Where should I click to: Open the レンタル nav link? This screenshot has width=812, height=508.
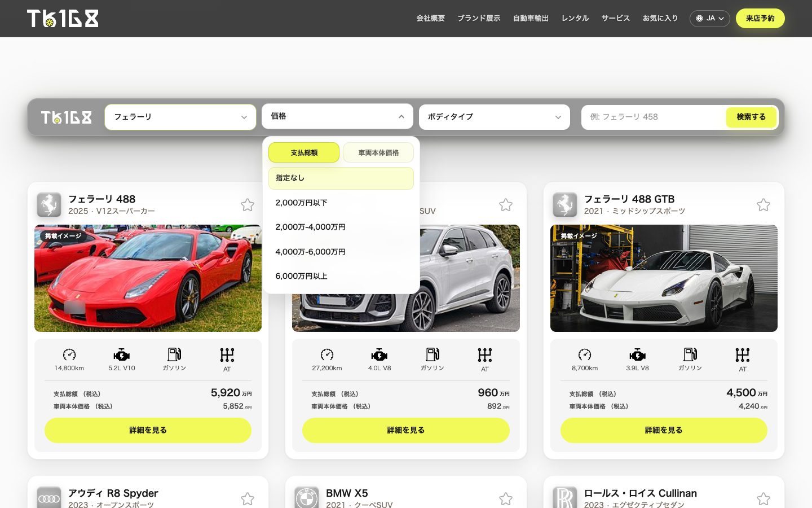(575, 19)
